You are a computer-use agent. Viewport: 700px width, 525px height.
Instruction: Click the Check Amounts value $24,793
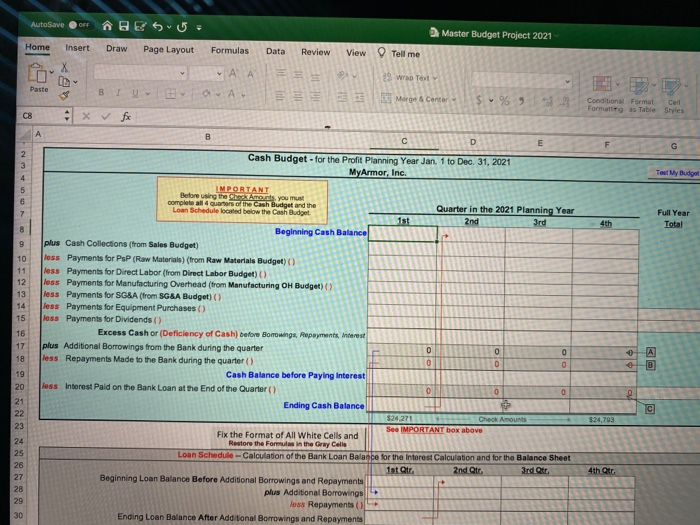pos(601,420)
